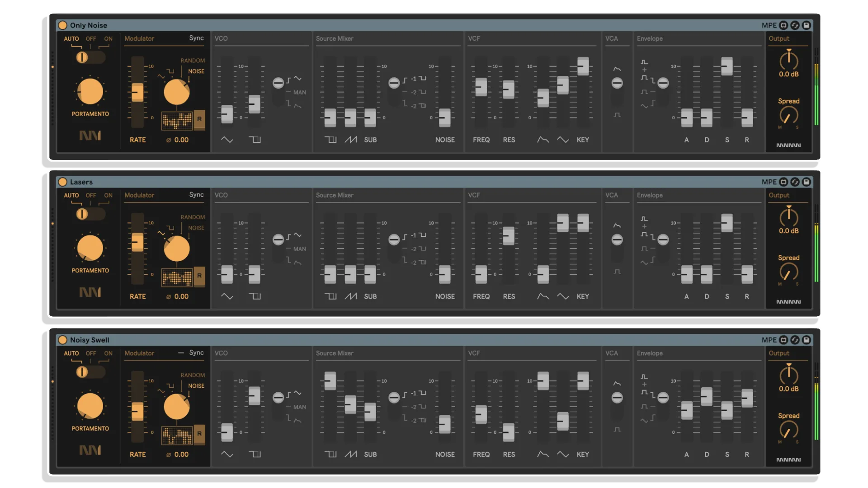Click the show/hide parameters icon on Noisy Swell
Screen dimensions: 868x488
(783, 340)
